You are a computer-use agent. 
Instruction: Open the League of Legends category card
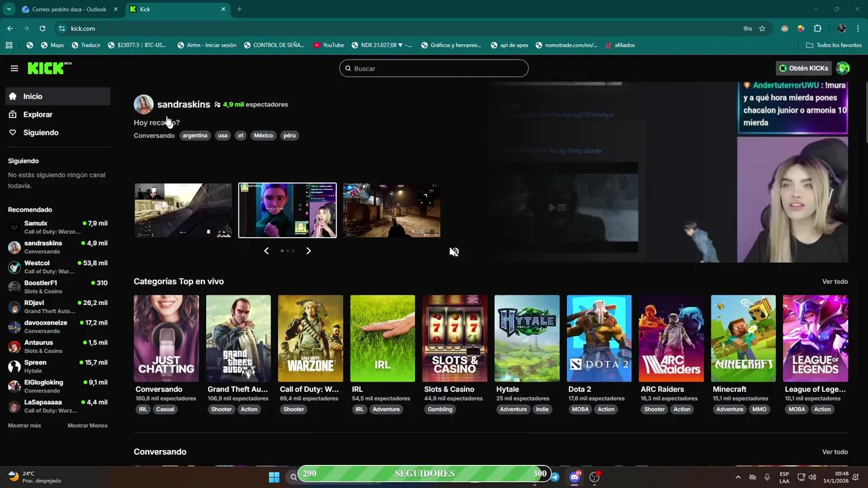pos(815,338)
